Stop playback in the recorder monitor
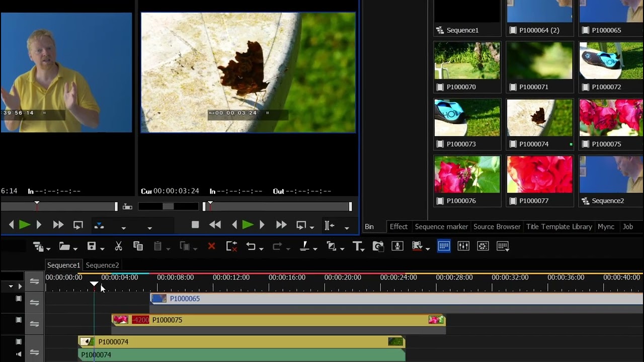This screenshot has height=362, width=644. click(195, 225)
